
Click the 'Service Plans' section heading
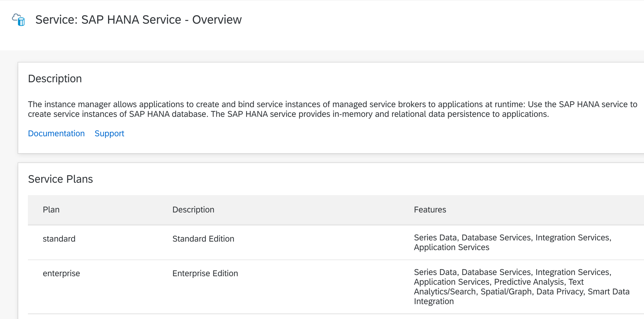point(60,179)
